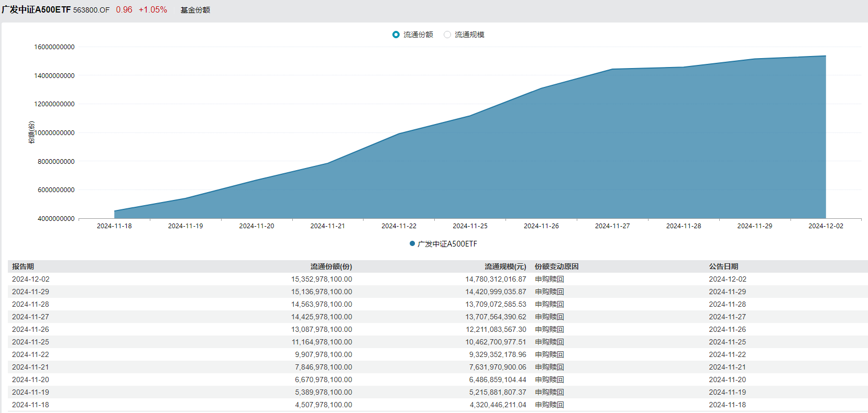
Task: Click the 2024-11-18 x-axis label
Action: click(x=114, y=226)
